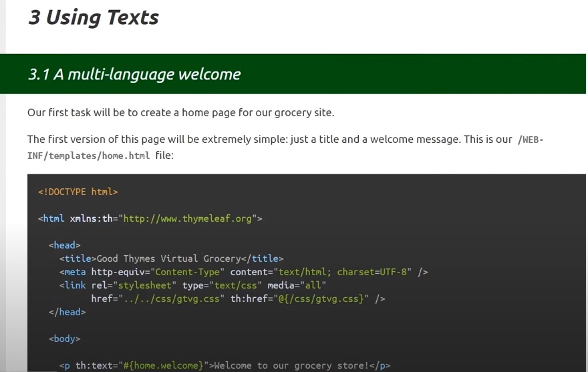
Task: Click 'Welcome to our grocery store!' paragraph text
Action: pos(292,365)
